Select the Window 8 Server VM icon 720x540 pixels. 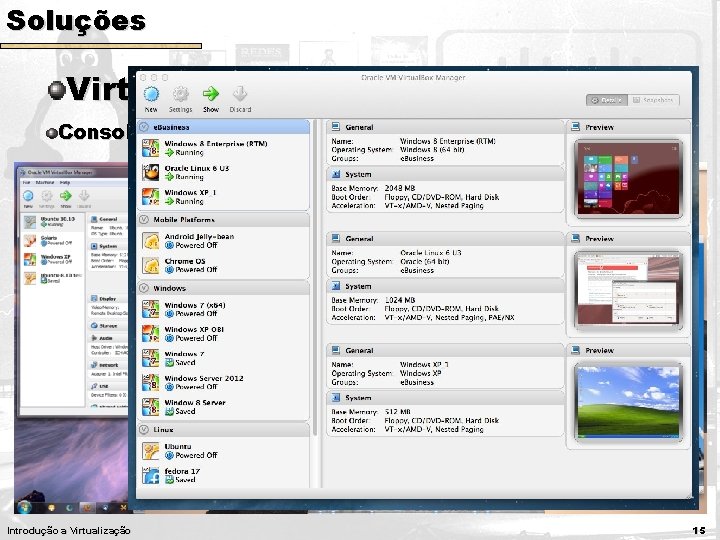[151, 406]
